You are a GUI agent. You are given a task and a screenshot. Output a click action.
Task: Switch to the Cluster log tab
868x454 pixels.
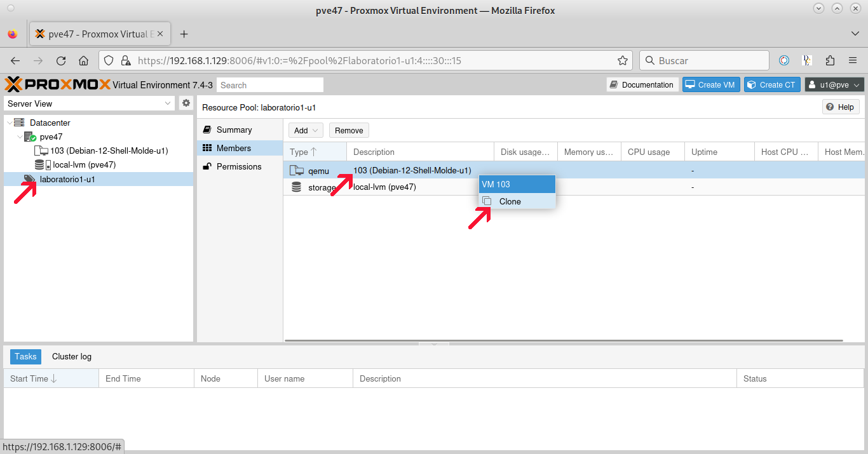[x=72, y=357]
